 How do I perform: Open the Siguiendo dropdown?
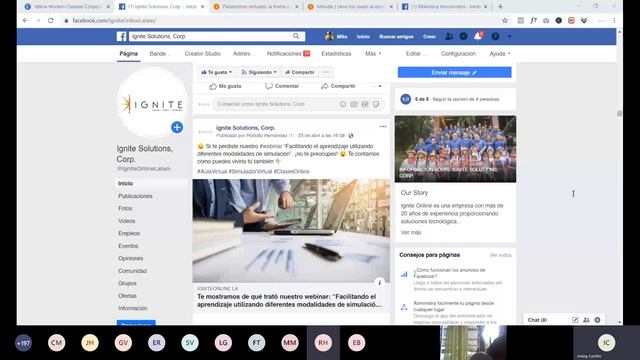(x=259, y=72)
